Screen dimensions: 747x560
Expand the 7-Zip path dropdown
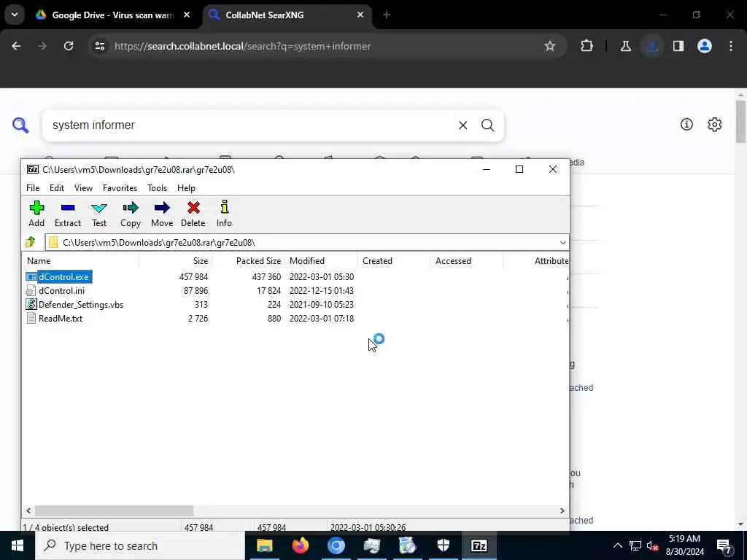[x=562, y=242]
